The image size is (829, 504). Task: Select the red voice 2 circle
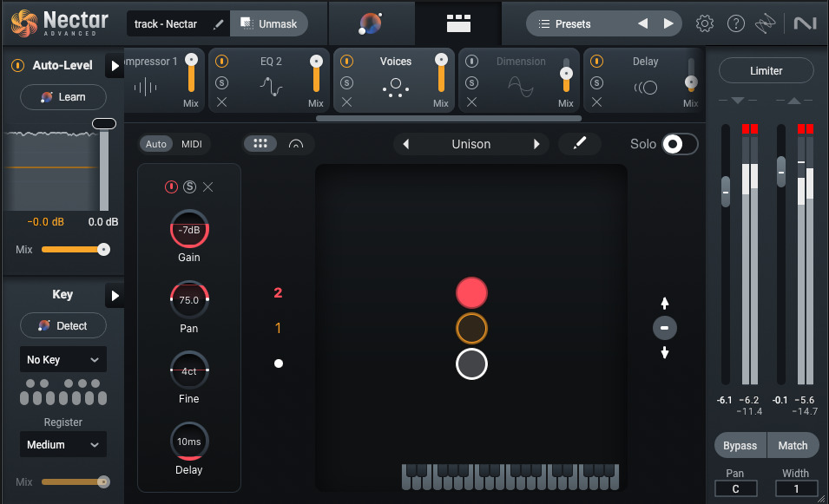click(471, 292)
